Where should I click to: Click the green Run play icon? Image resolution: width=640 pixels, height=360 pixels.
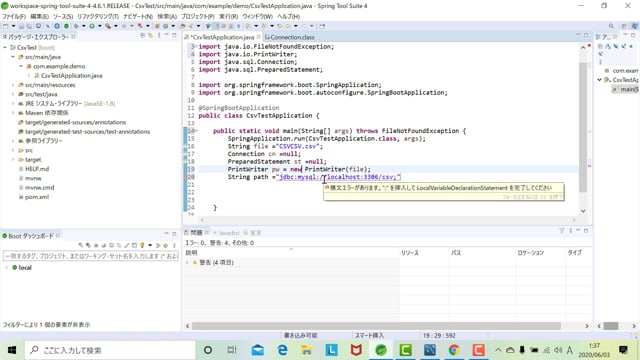(92, 26)
